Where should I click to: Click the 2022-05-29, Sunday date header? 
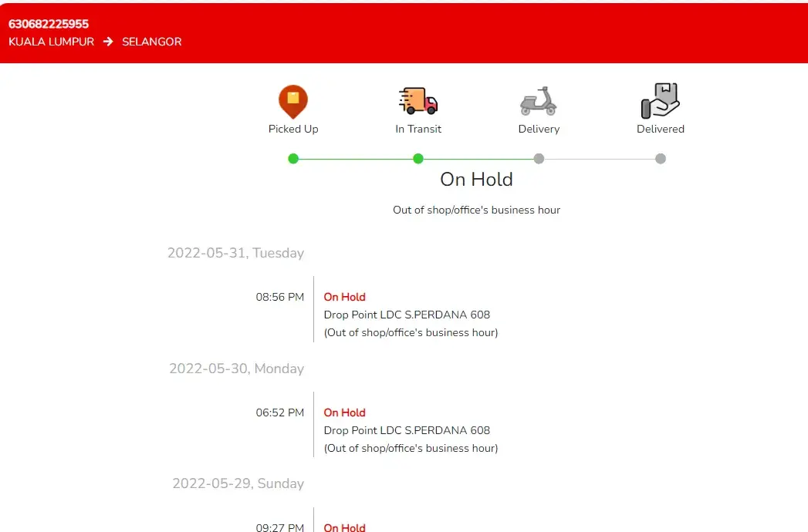click(238, 483)
